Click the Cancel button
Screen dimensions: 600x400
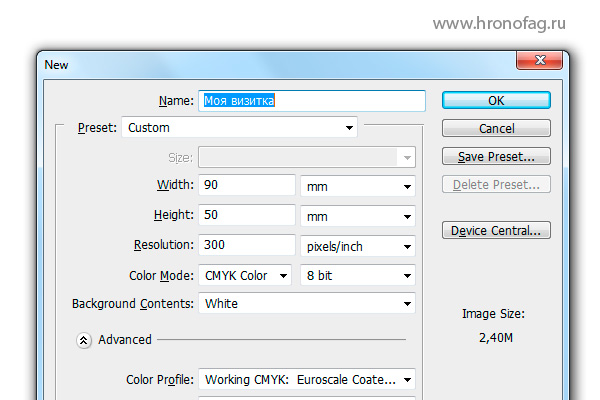point(496,128)
